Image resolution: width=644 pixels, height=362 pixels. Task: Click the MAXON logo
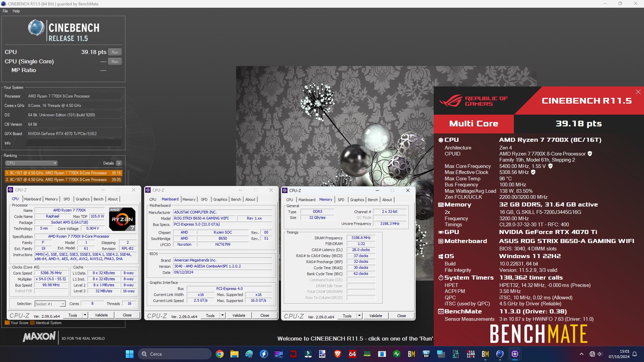point(39,337)
